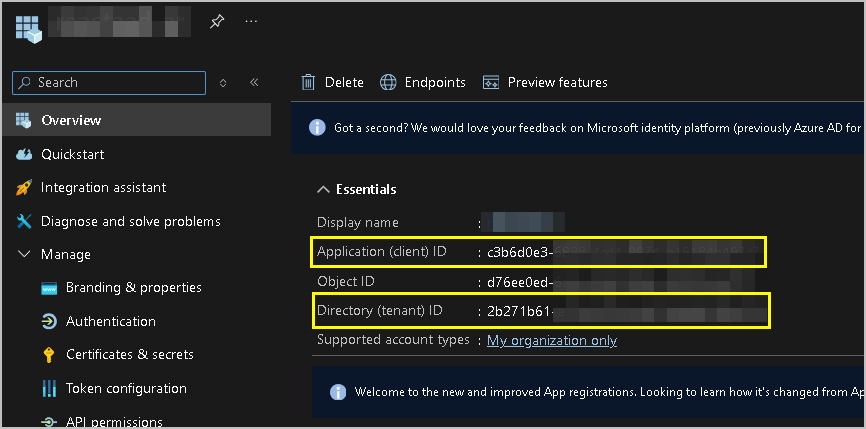Open Token configuration page

tap(126, 388)
